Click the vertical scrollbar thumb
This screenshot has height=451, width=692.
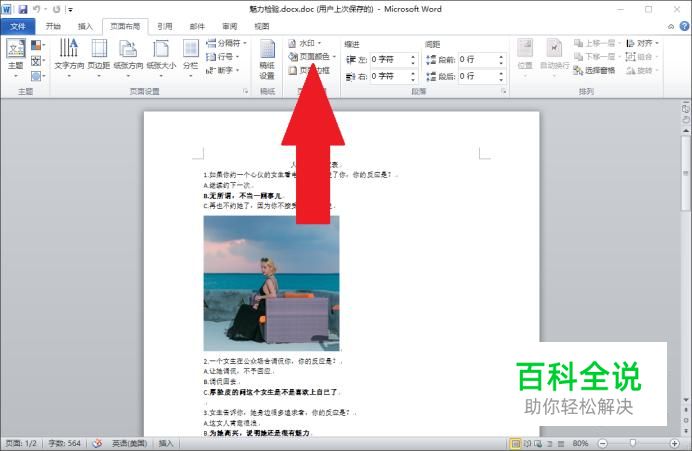(x=686, y=172)
